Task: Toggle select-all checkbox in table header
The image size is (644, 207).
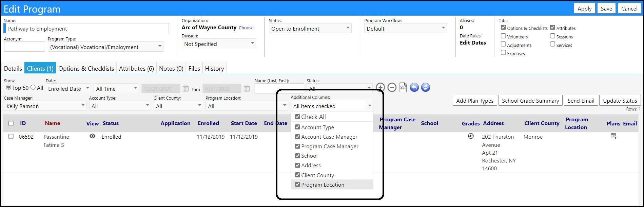Action: (11, 123)
